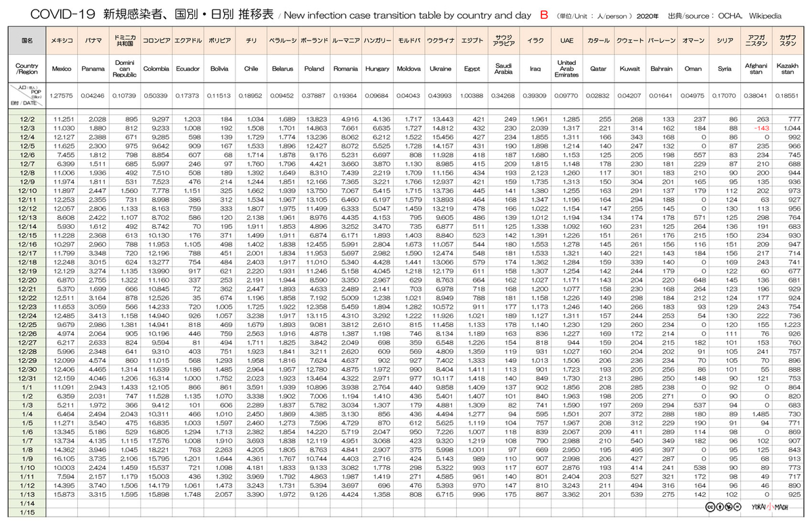Select the 'Moldova' column header
This screenshot has height=522, width=812.
tap(408, 68)
